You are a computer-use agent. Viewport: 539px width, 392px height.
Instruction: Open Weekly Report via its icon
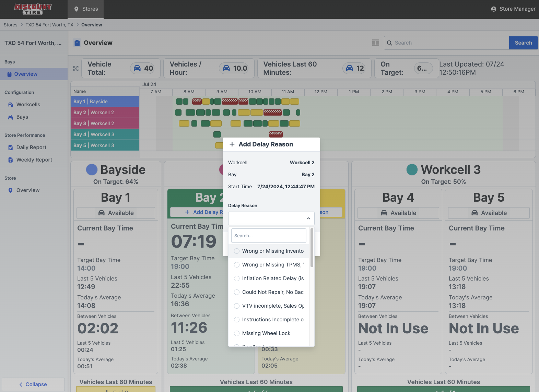tap(10, 160)
